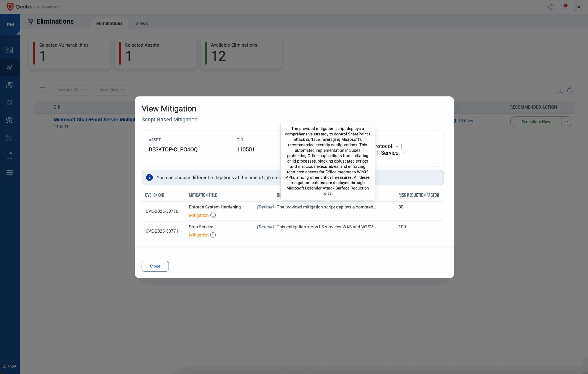Click the Qualys logo icon

click(x=10, y=7)
